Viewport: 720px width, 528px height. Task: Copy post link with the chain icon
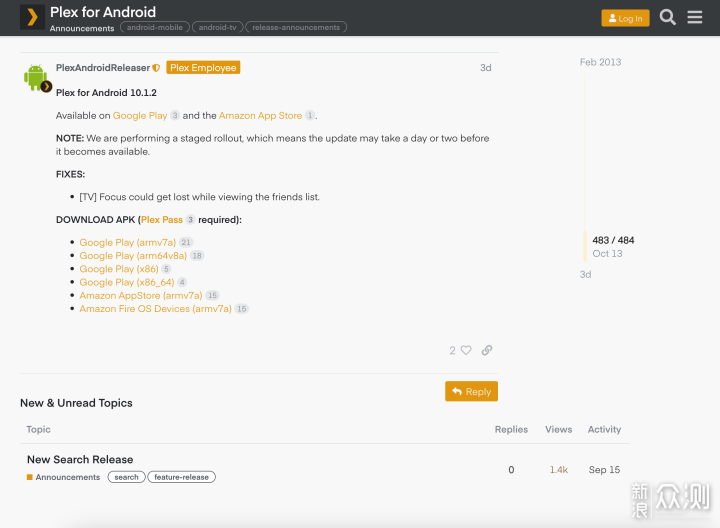487,350
